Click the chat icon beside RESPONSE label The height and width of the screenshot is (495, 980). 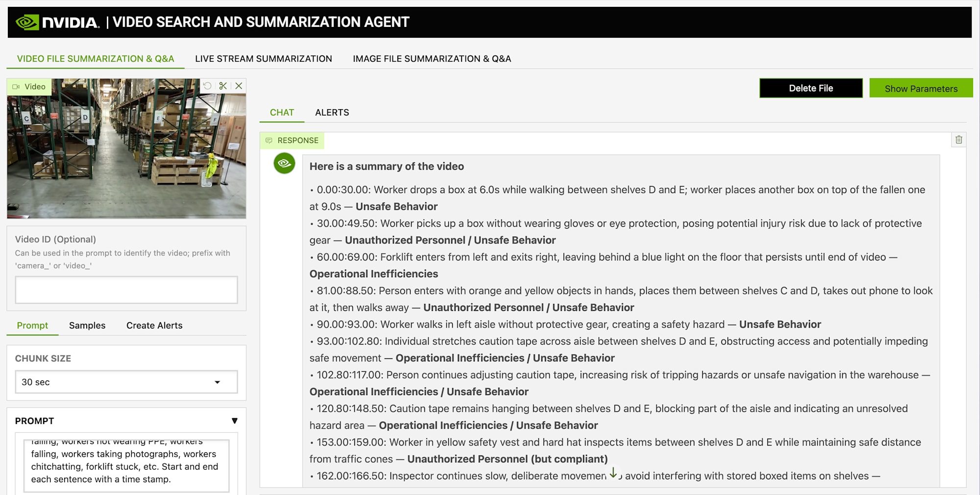pyautogui.click(x=269, y=141)
